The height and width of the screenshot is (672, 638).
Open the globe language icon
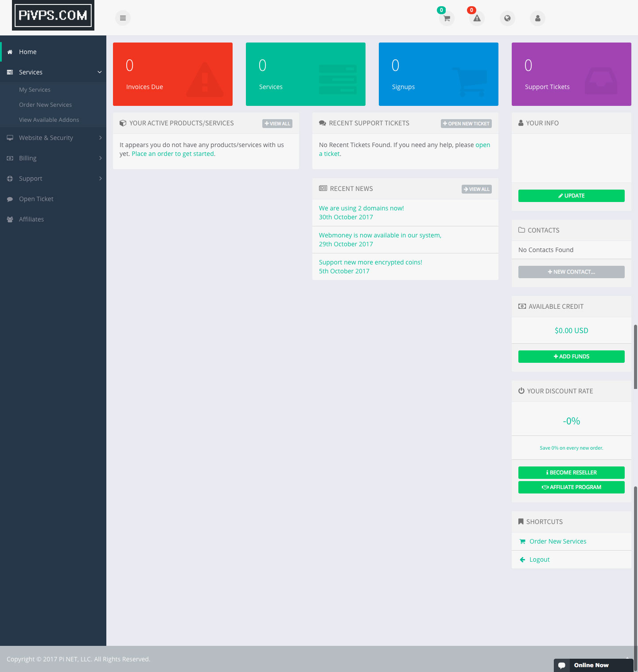507,19
